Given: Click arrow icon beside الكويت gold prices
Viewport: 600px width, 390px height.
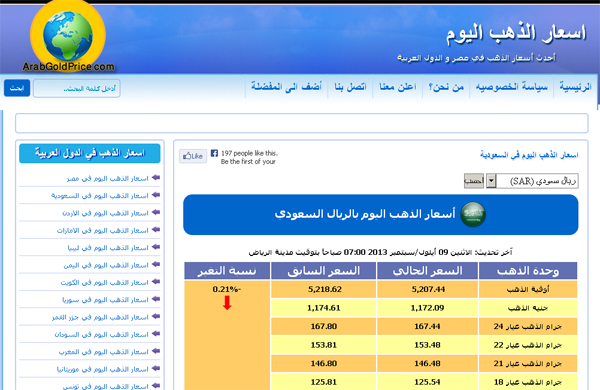Looking at the screenshot, I should [x=156, y=282].
